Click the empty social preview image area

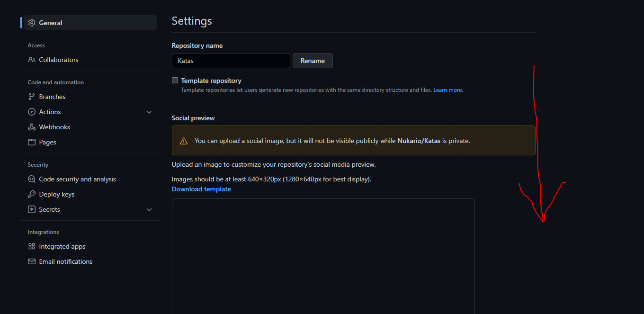tap(323, 256)
